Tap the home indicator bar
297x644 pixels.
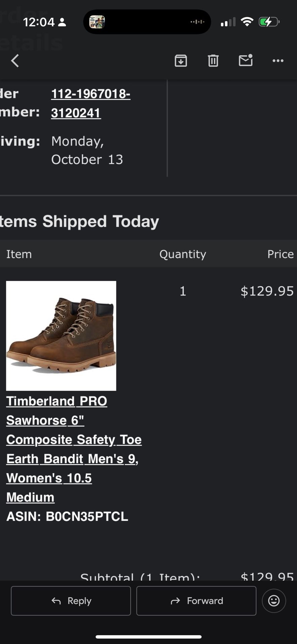coord(148,637)
